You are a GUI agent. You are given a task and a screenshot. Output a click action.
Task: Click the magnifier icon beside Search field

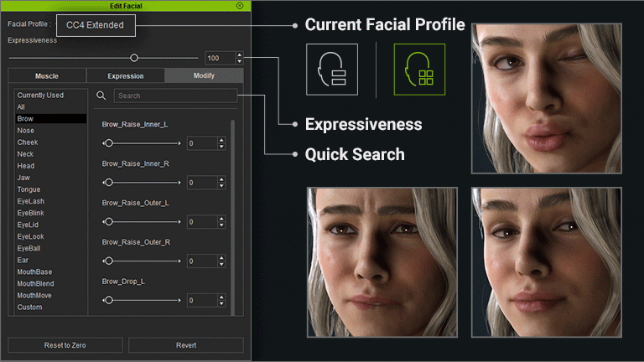pos(101,96)
